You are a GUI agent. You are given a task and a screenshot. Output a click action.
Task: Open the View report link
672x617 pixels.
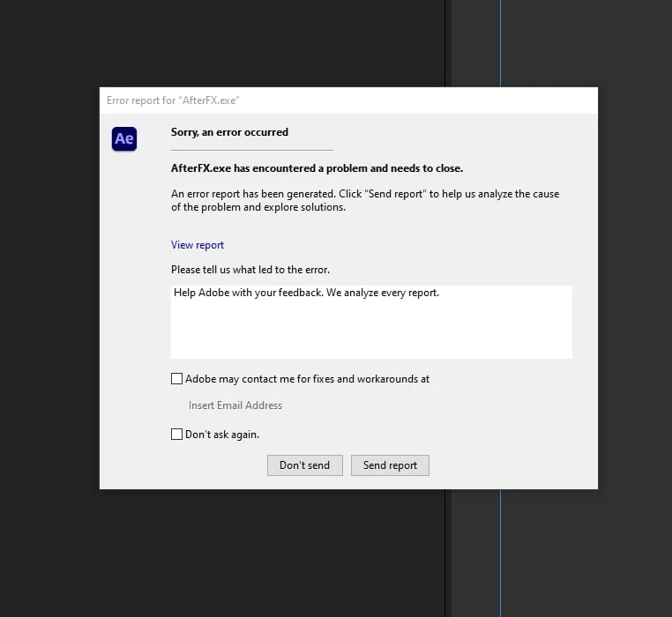tap(198, 245)
